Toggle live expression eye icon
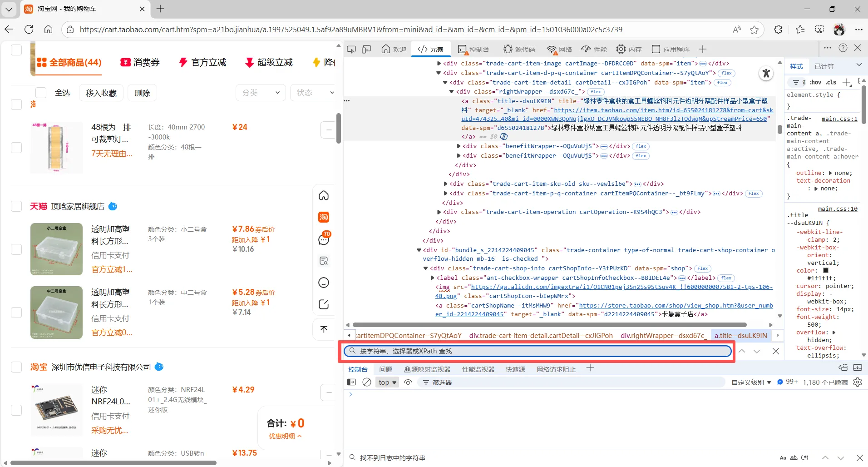868x467 pixels. tap(408, 382)
